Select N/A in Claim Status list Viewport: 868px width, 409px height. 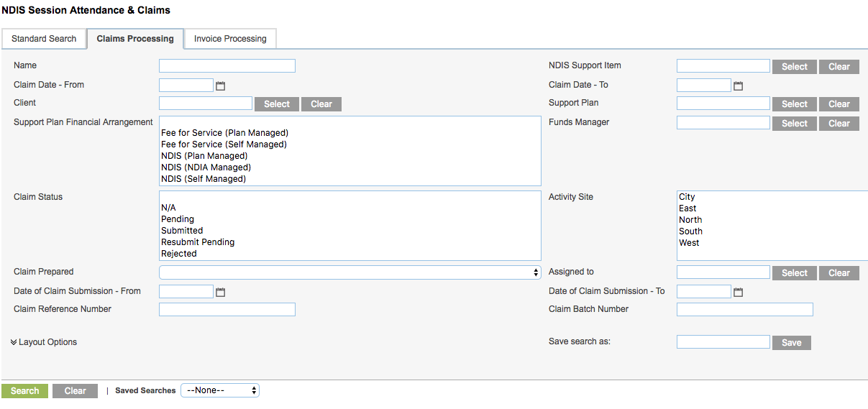350,208
